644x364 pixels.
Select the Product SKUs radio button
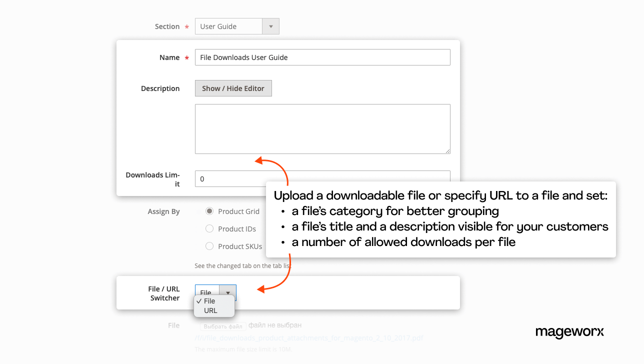click(209, 245)
